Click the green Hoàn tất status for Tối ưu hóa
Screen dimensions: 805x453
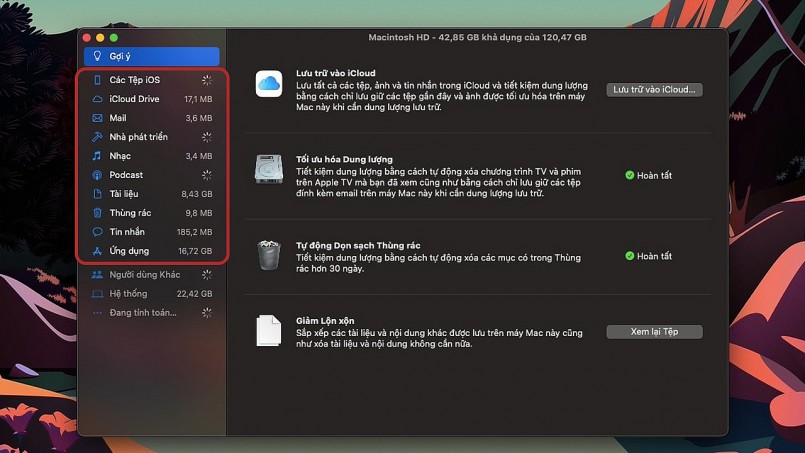click(649, 176)
